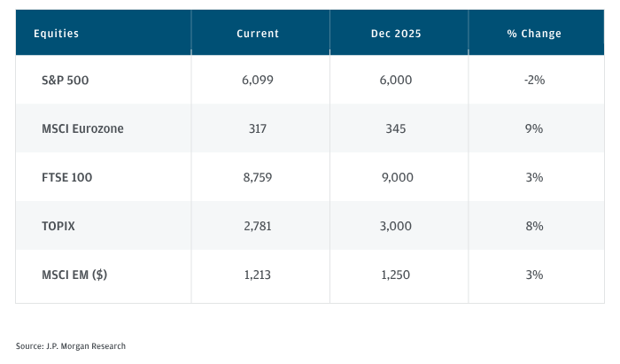
Task: Select the S&P 500 row label
Action: coord(66,80)
